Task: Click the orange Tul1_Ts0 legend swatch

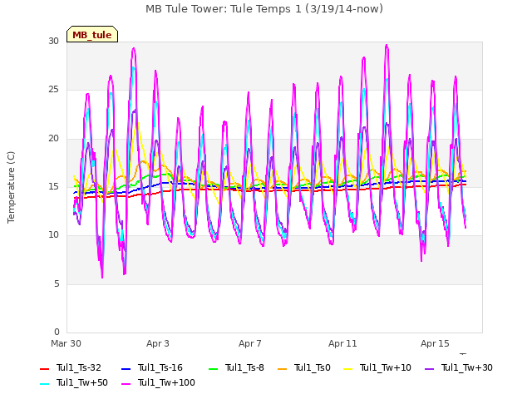Action: click(x=283, y=368)
